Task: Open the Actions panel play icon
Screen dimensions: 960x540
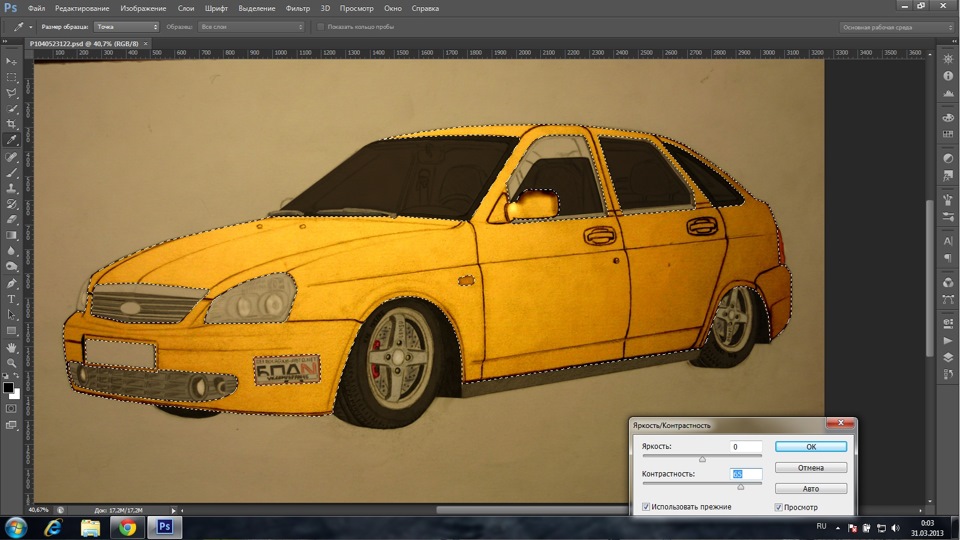Action: (948, 340)
